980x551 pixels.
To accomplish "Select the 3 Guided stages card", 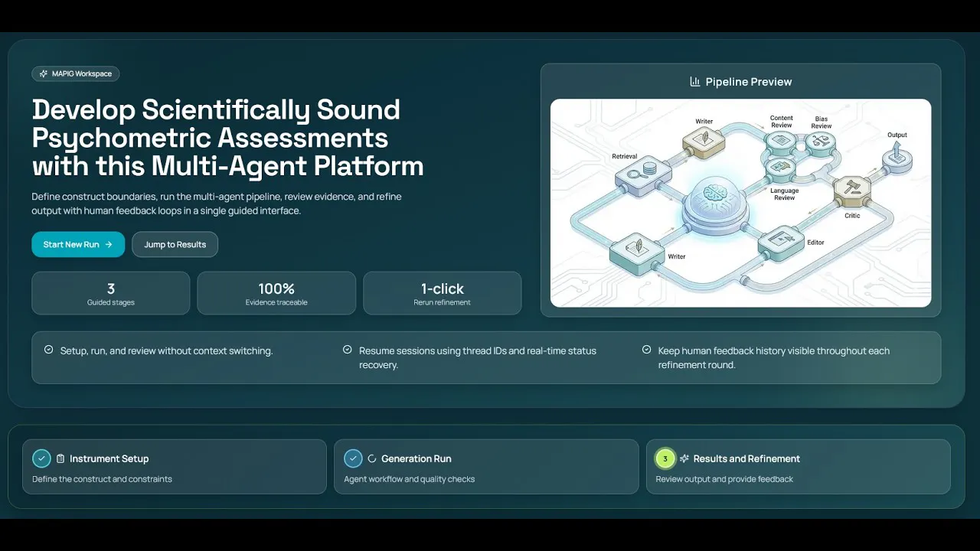I will pos(111,293).
